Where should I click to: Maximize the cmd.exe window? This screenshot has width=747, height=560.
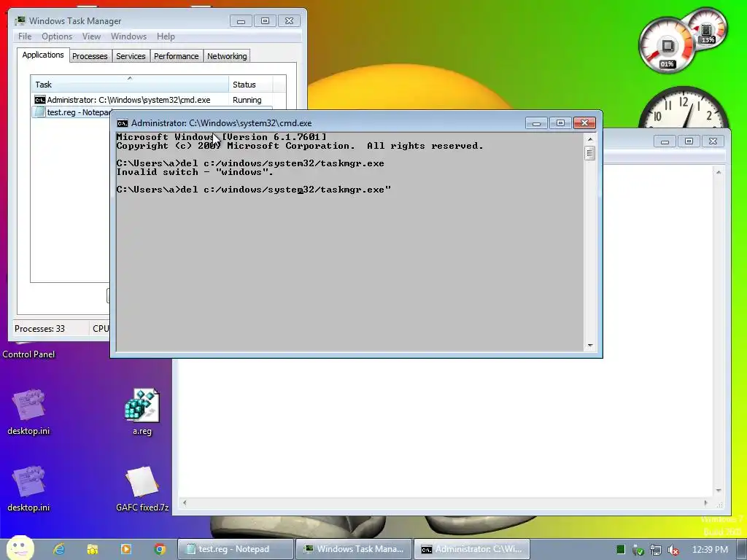pyautogui.click(x=560, y=122)
